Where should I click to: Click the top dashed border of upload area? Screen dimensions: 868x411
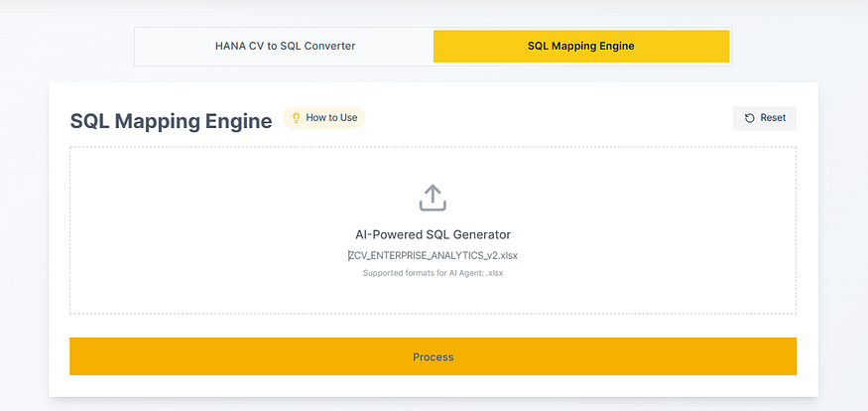coord(433,148)
